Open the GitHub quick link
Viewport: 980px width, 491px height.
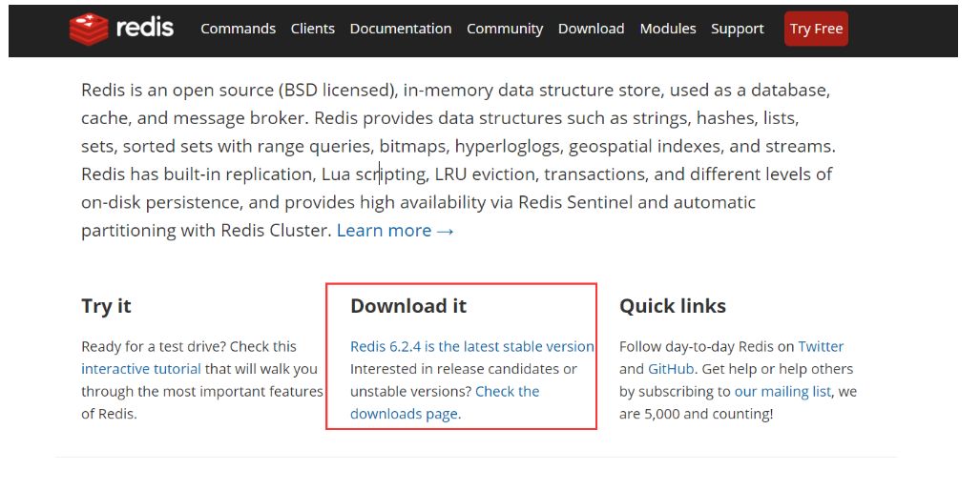tap(671, 369)
